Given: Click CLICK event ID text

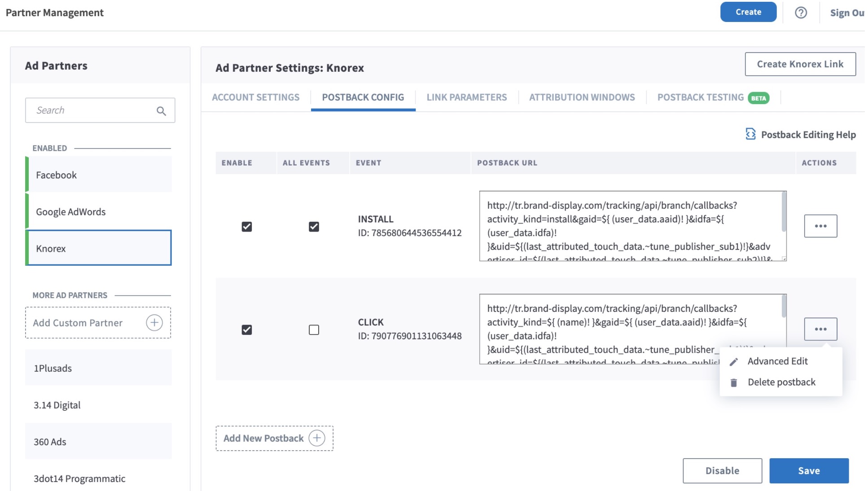Looking at the screenshot, I should click(x=409, y=336).
